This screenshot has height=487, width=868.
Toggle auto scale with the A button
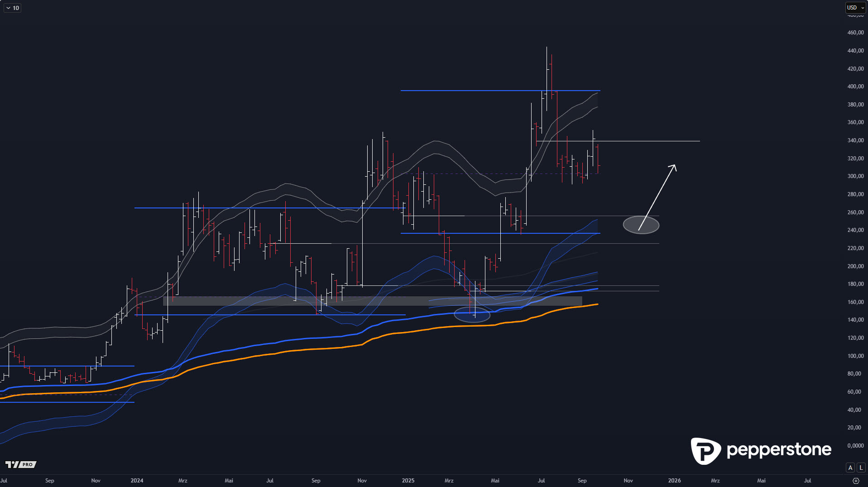point(850,468)
